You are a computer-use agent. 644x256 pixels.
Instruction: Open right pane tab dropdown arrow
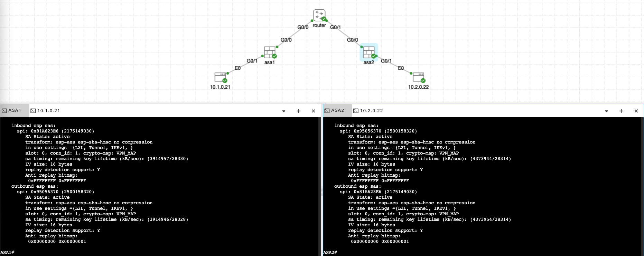(606, 111)
